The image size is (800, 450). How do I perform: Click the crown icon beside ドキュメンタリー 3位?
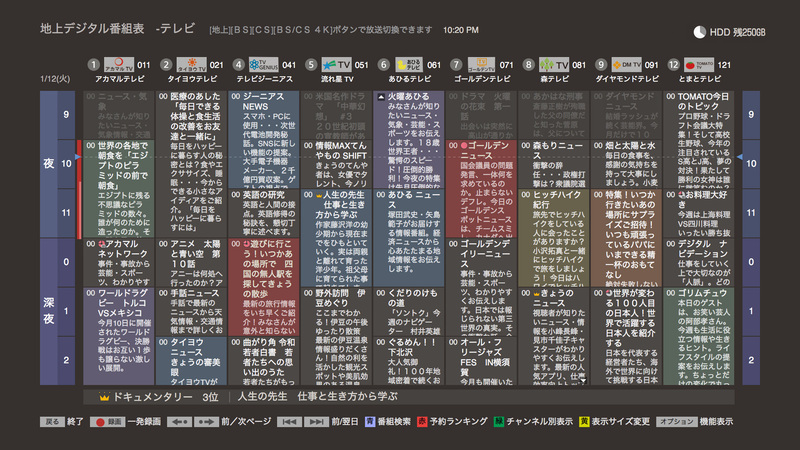click(x=105, y=397)
